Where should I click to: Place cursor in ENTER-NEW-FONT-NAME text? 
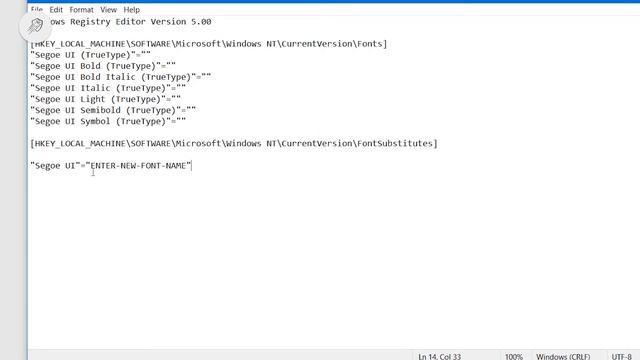pos(138,166)
